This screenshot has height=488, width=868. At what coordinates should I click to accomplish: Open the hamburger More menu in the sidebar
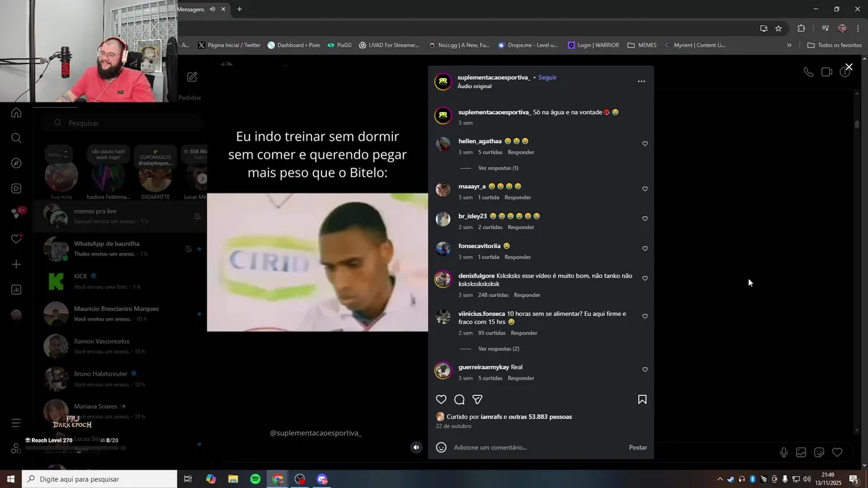point(16,423)
